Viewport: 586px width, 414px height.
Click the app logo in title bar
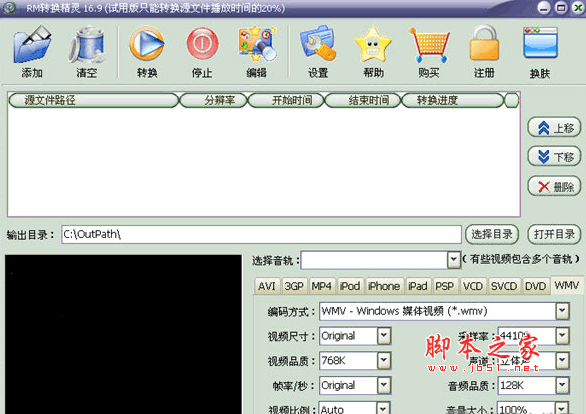(x=9, y=7)
